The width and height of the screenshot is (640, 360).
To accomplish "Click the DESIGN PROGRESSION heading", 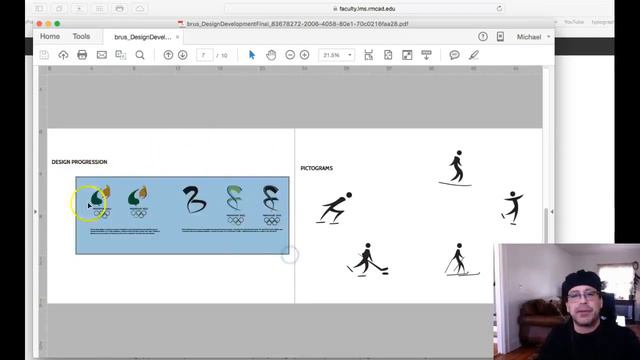I will 79,162.
